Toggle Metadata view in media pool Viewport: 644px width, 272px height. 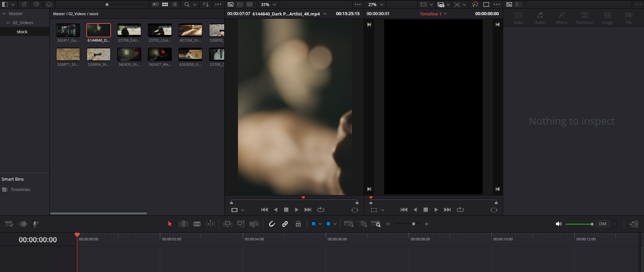[155, 4]
